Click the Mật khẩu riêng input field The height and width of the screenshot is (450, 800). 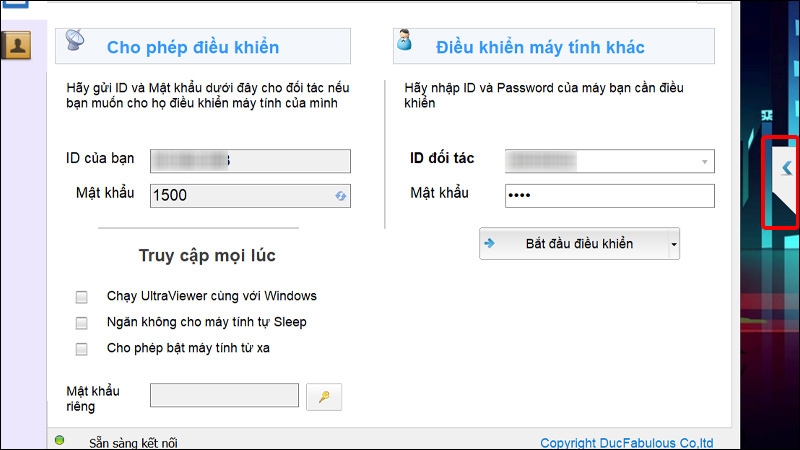click(x=224, y=396)
